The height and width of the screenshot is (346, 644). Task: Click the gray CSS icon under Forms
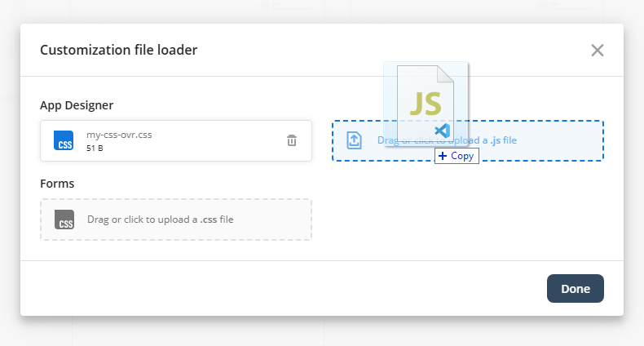[x=64, y=220]
